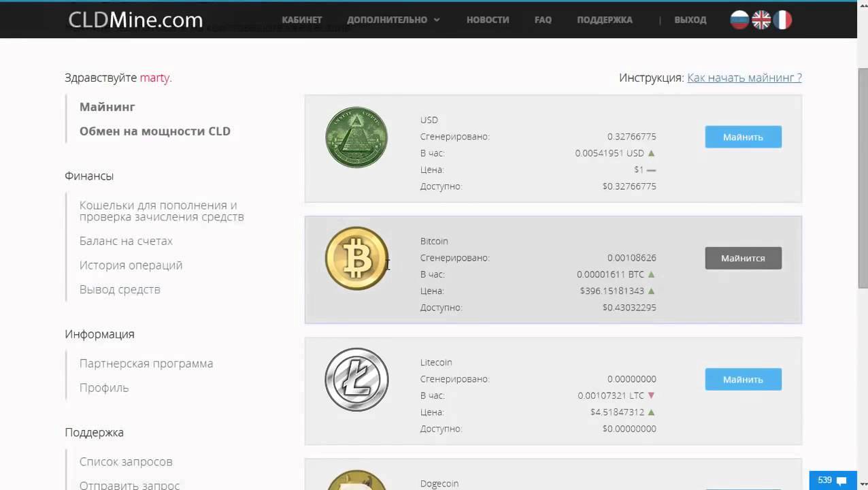
Task: Click the page vertical scrollbar thumb
Action: tap(863, 178)
